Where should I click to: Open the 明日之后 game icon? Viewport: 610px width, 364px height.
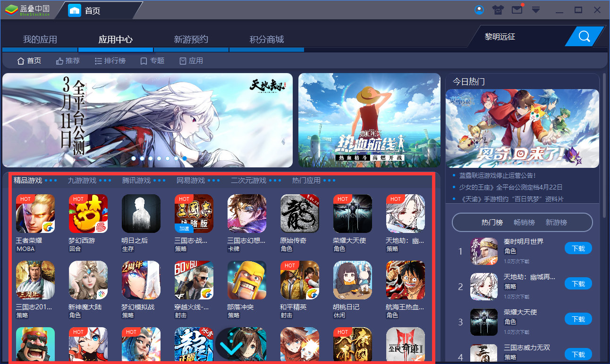(141, 214)
